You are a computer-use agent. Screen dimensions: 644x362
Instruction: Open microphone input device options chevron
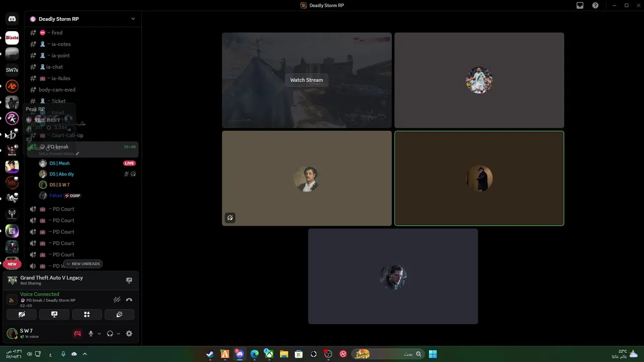click(x=99, y=333)
